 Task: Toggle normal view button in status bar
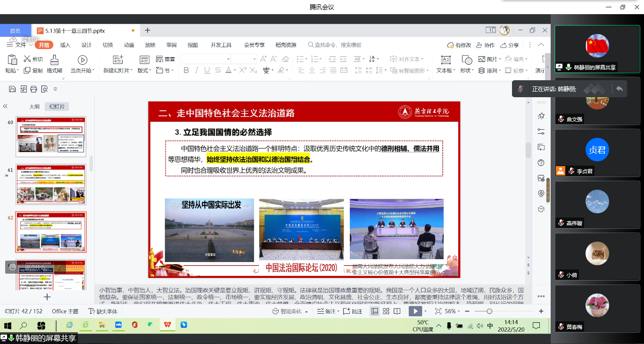375,311
